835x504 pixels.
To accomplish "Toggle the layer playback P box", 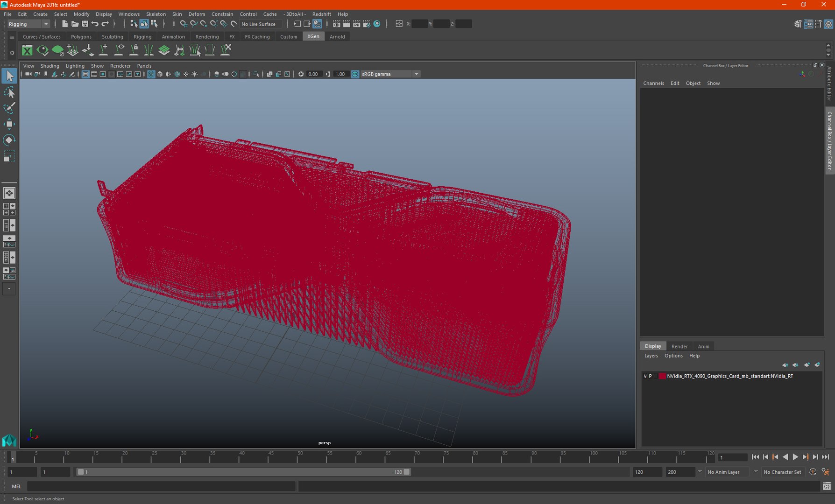I will pyautogui.click(x=650, y=376).
